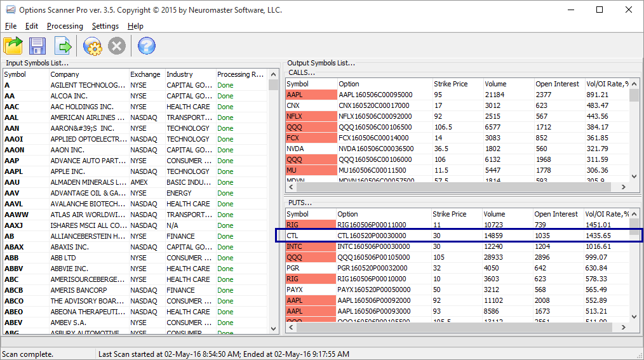Click volume value 28933 in PUTS
The width and height of the screenshot is (644, 360).
(493, 257)
